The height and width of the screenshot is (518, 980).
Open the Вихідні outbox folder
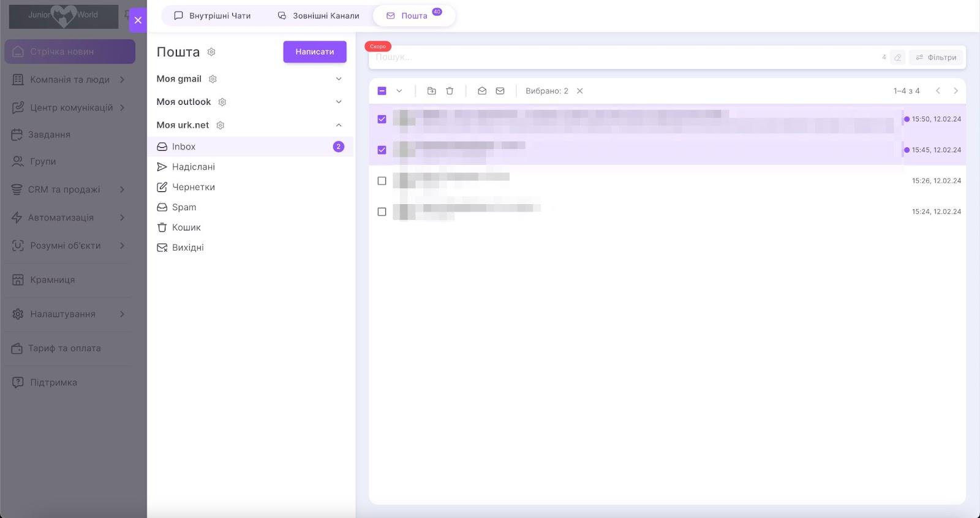point(250,248)
